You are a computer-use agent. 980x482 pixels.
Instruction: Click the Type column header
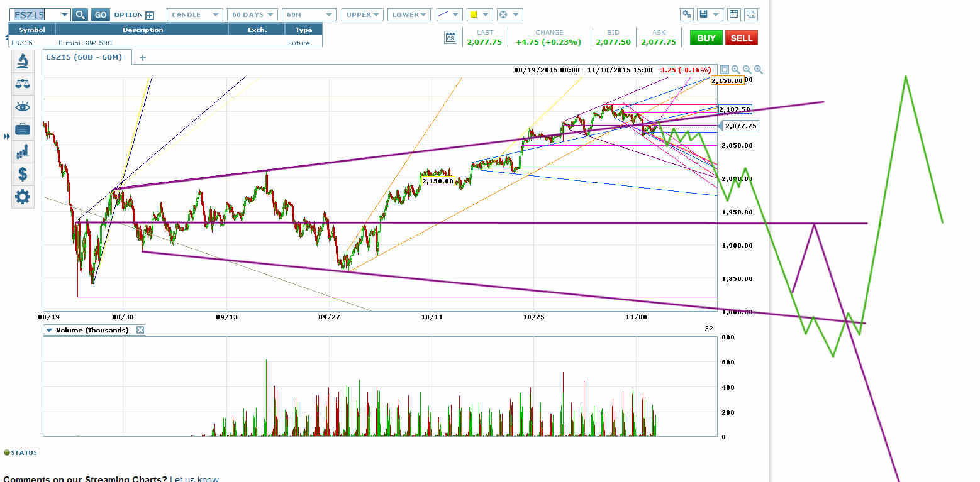tap(304, 30)
